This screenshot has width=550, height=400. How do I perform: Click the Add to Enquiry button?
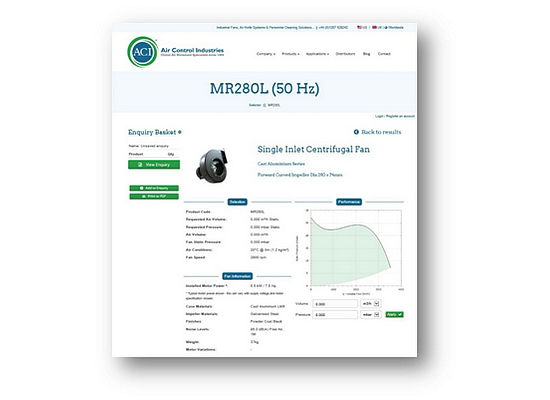pos(154,188)
